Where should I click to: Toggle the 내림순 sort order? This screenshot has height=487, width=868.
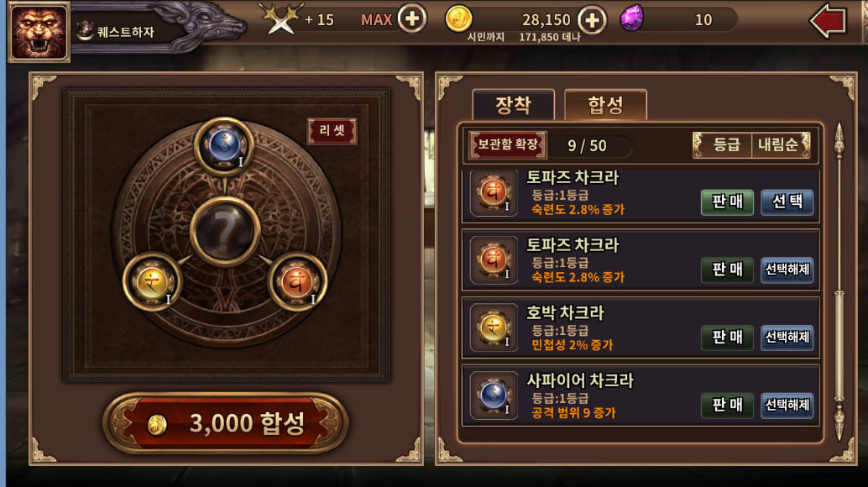pyautogui.click(x=779, y=145)
